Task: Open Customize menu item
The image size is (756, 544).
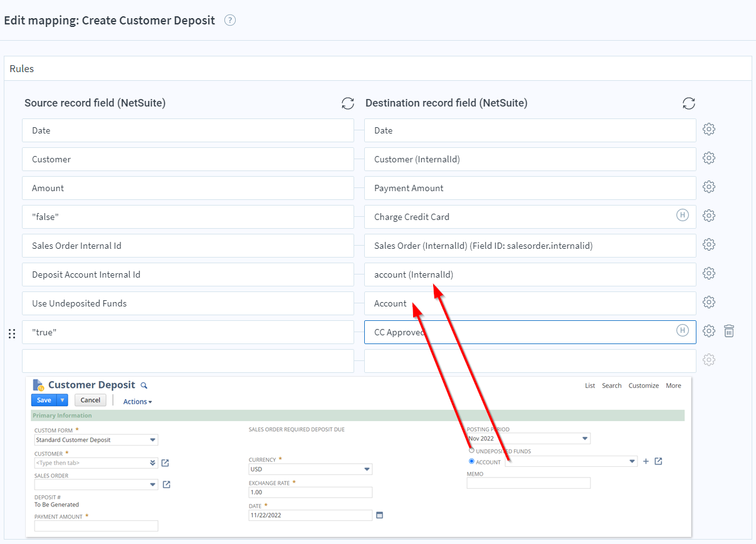Action: click(x=644, y=385)
